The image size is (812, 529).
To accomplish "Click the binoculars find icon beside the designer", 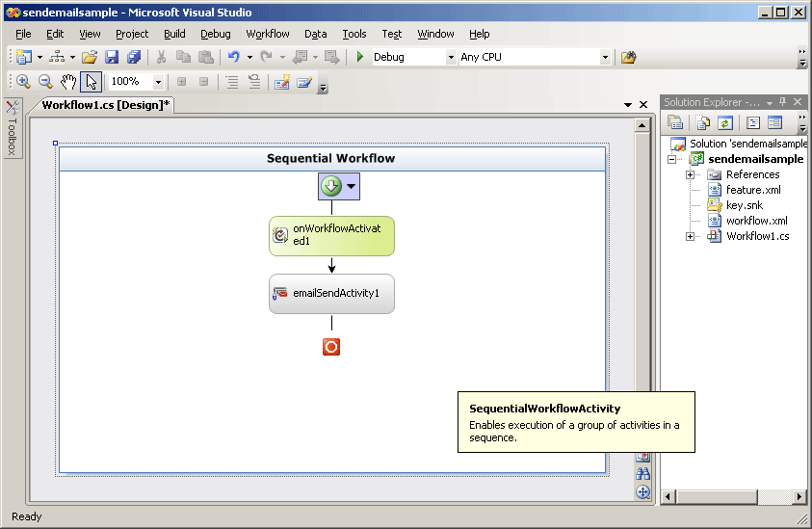I will 643,473.
